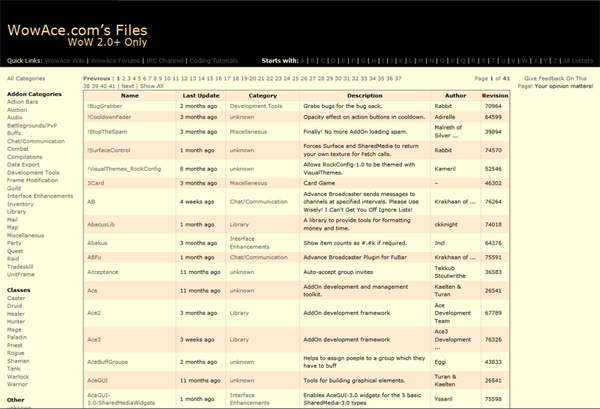The width and height of the screenshot is (600, 409).
Task: Open the WowAce Wiki quick link
Action: [64, 61]
